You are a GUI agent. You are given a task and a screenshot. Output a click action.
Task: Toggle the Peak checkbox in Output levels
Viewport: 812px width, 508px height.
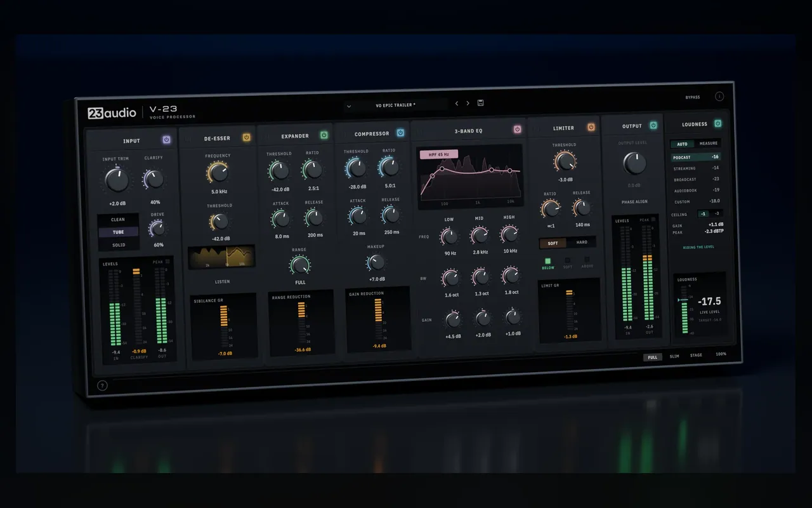tap(653, 220)
